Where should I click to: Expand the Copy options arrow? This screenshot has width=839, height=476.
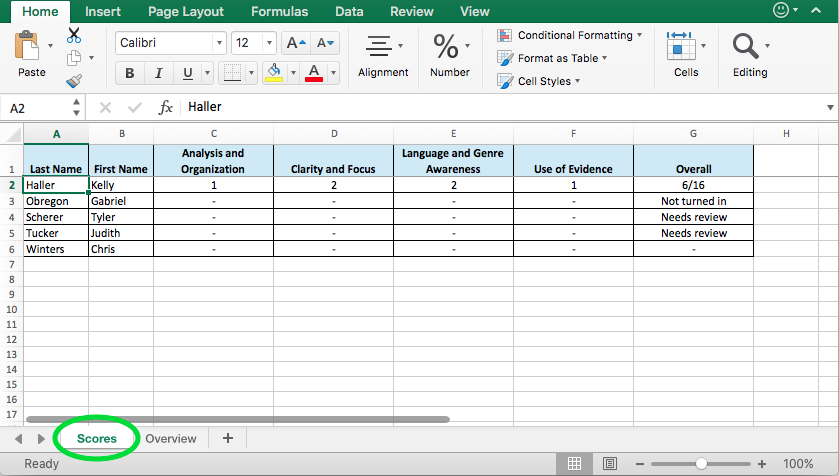tap(91, 58)
